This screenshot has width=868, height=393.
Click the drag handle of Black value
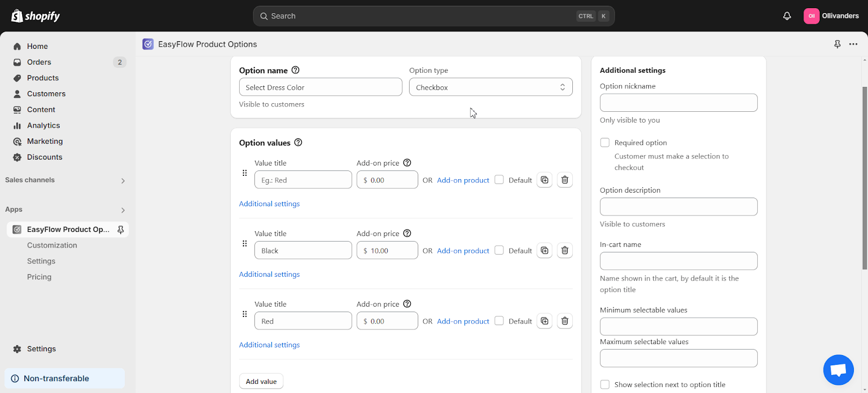(245, 243)
